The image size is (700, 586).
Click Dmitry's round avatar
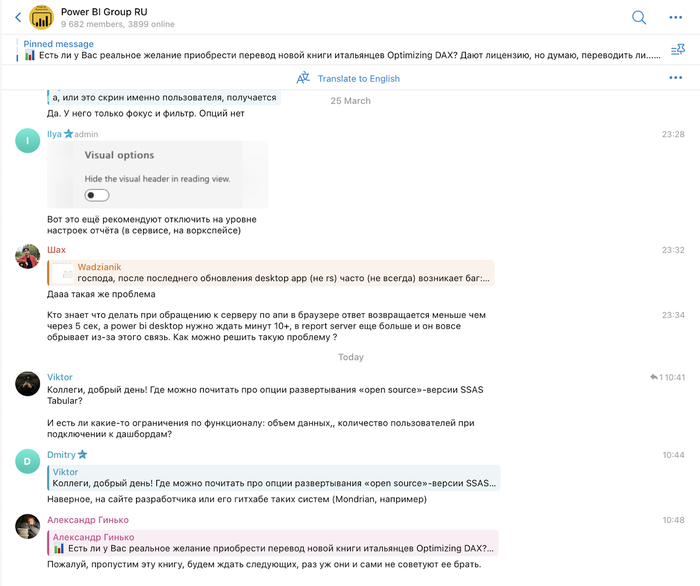27,461
